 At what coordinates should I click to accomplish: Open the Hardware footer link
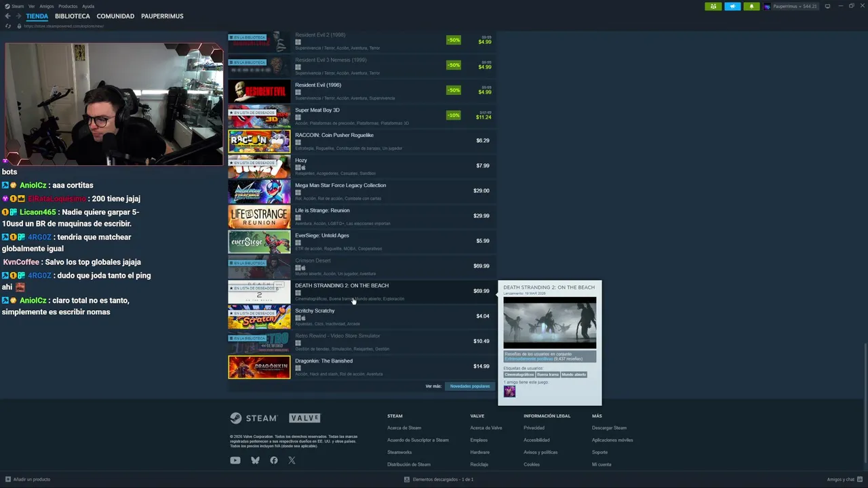coord(479,452)
